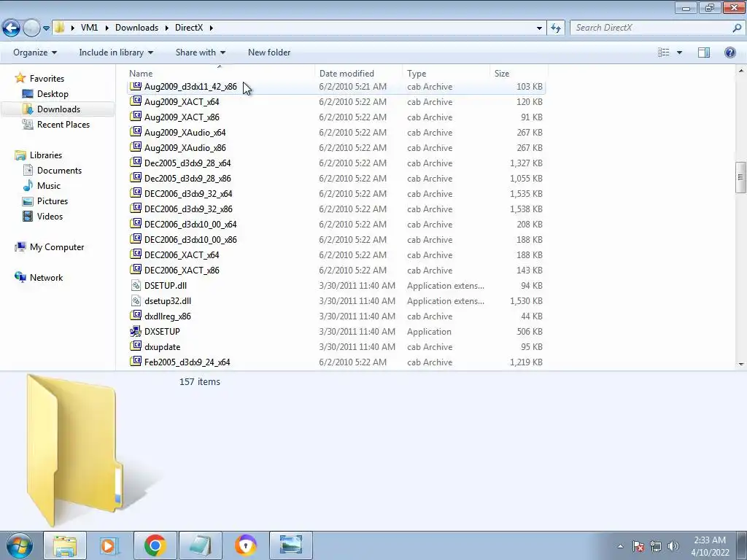Select Favorites in the navigation pane
The width and height of the screenshot is (747, 560).
click(47, 79)
